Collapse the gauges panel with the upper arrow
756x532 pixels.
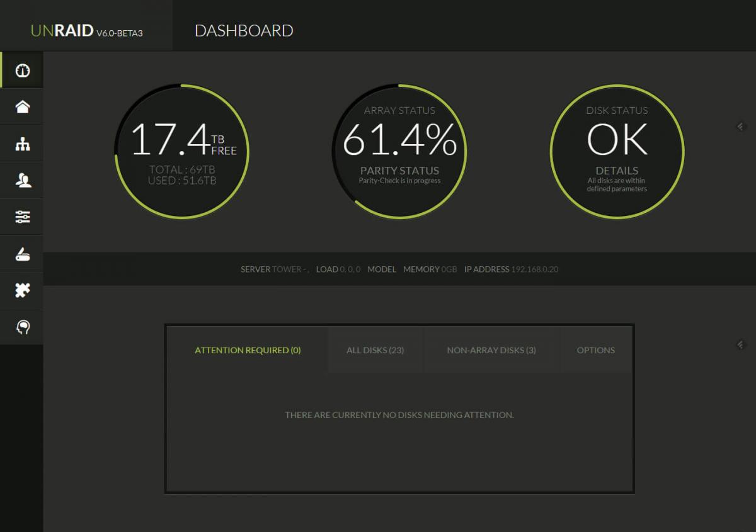(x=741, y=127)
